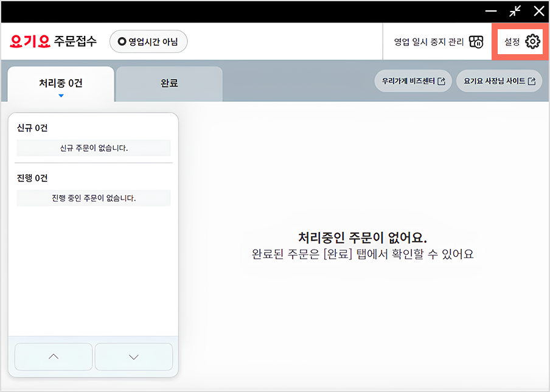Click the 요기요 logo
This screenshot has width=550, height=392.
pos(30,41)
